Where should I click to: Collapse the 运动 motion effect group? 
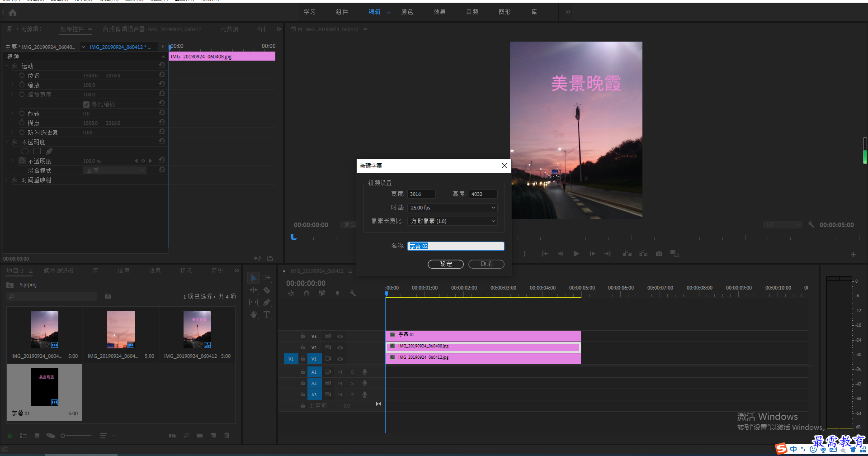pyautogui.click(x=7, y=66)
